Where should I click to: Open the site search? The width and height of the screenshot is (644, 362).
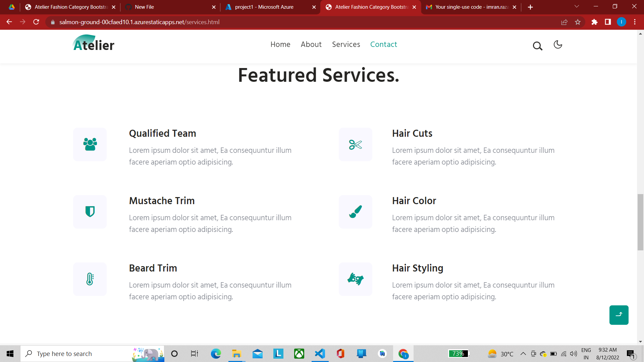pos(537,46)
